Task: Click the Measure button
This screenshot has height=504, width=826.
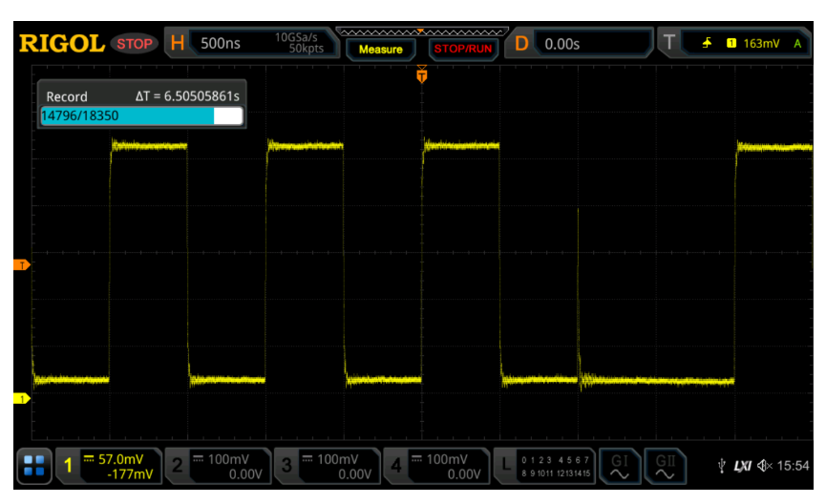Action: coord(380,50)
